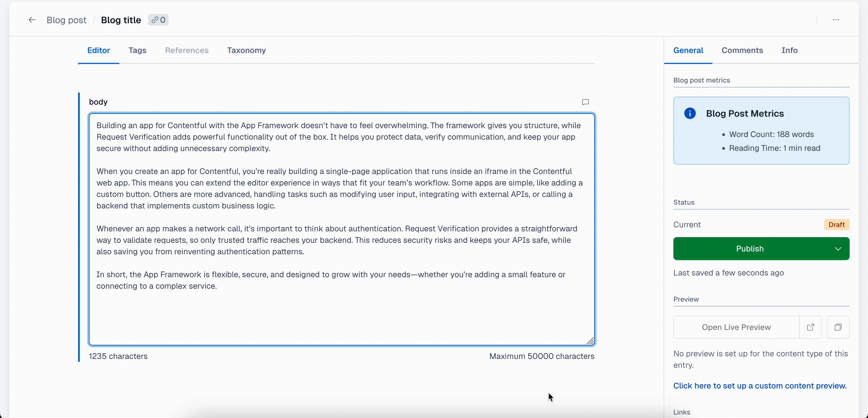Select the Info sidebar tab
Screen dimensions: 868x418
click(x=789, y=50)
